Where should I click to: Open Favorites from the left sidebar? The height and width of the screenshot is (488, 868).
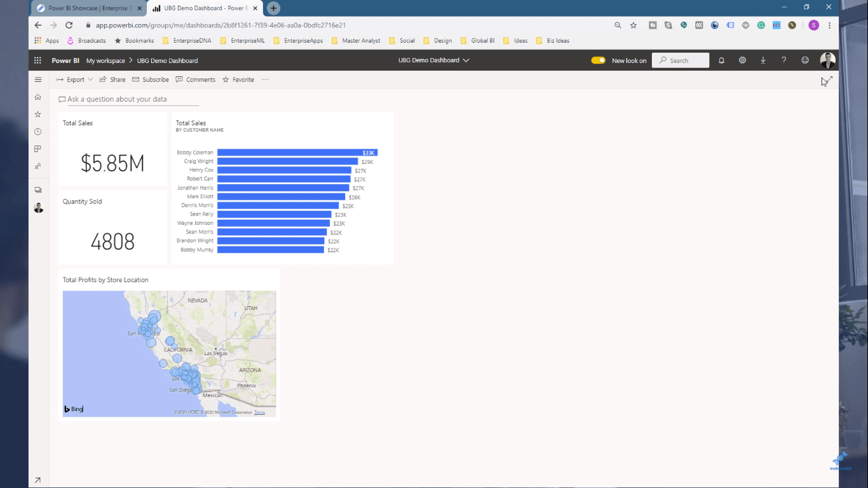[x=38, y=114]
